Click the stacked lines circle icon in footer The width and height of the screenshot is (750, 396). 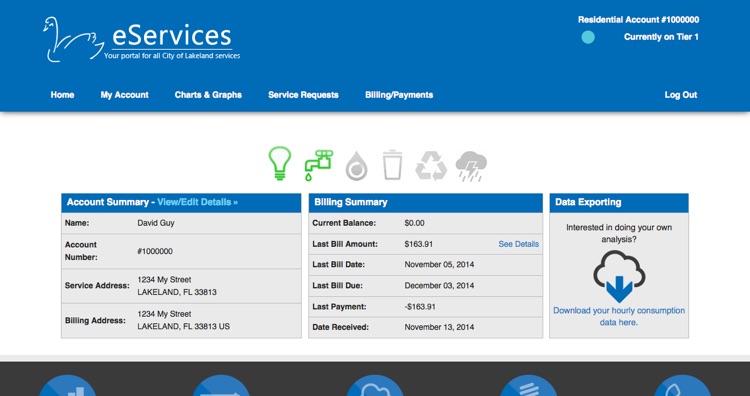[x=529, y=385]
